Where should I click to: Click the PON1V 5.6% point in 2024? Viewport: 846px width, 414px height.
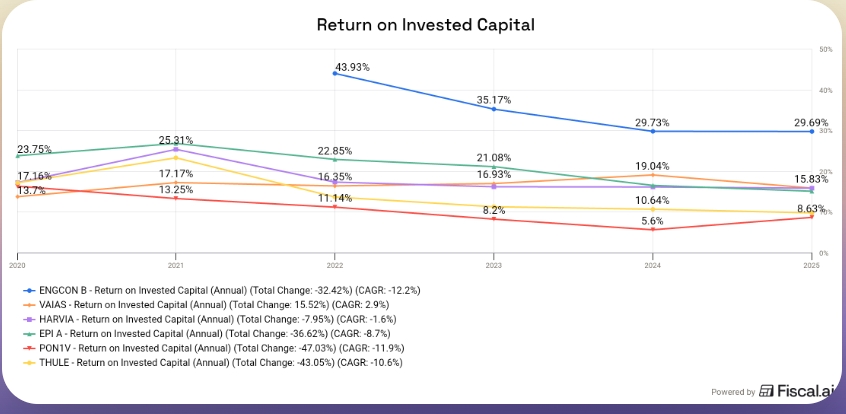click(652, 229)
